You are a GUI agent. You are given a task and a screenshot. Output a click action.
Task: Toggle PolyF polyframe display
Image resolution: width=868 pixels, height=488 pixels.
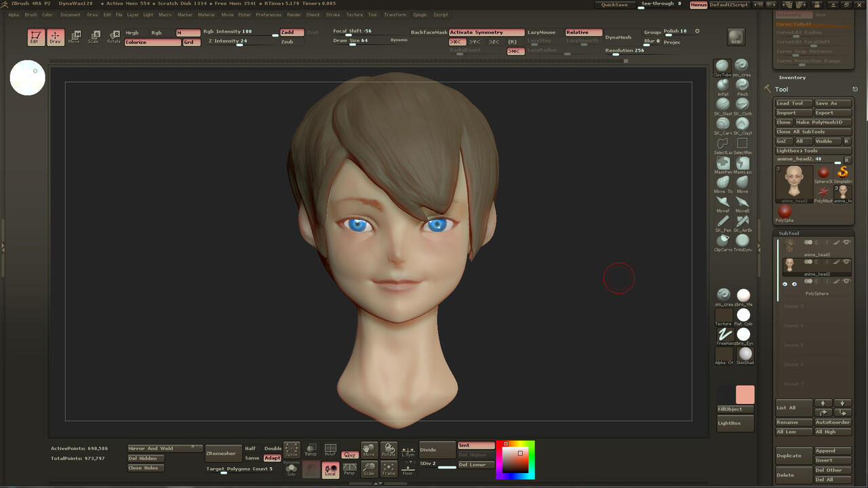tap(330, 450)
